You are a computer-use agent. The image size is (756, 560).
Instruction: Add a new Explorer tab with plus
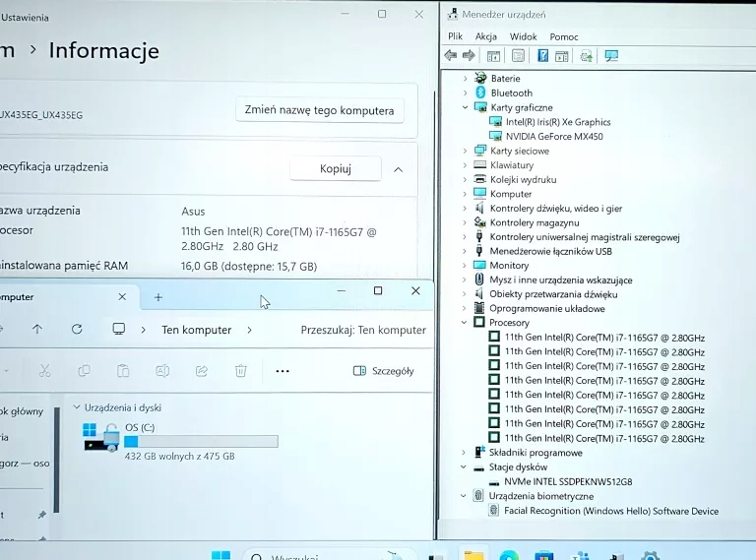click(158, 297)
